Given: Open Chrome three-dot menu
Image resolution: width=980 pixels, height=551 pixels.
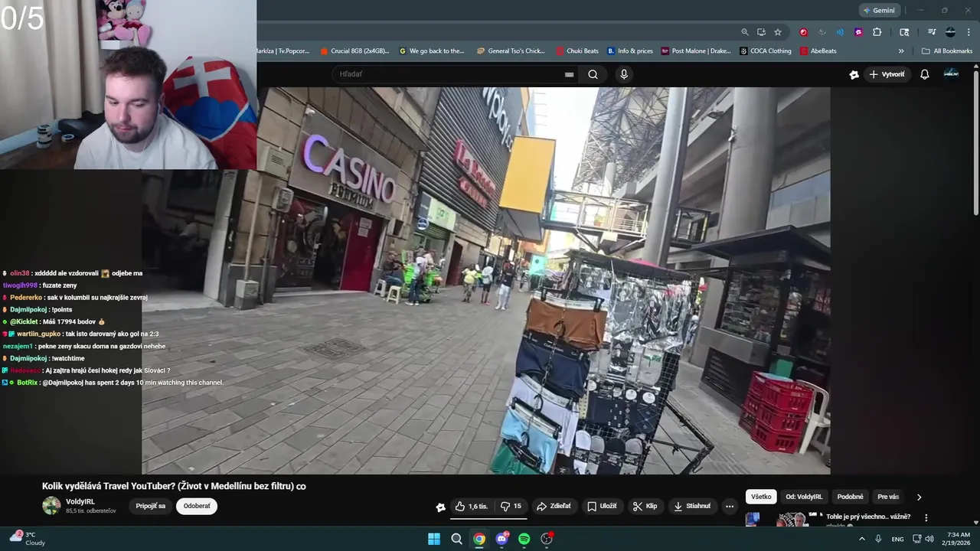Looking at the screenshot, I should [x=969, y=32].
